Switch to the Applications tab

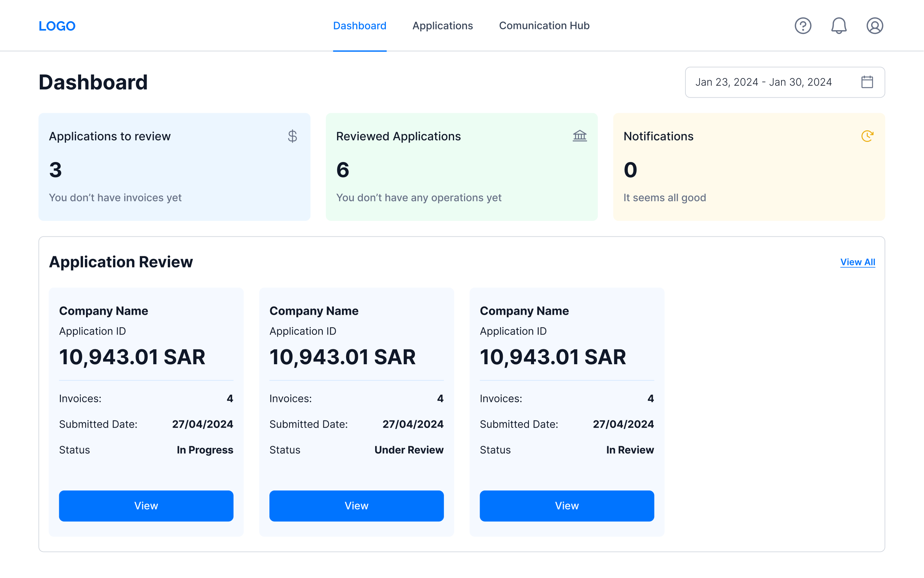(x=442, y=26)
